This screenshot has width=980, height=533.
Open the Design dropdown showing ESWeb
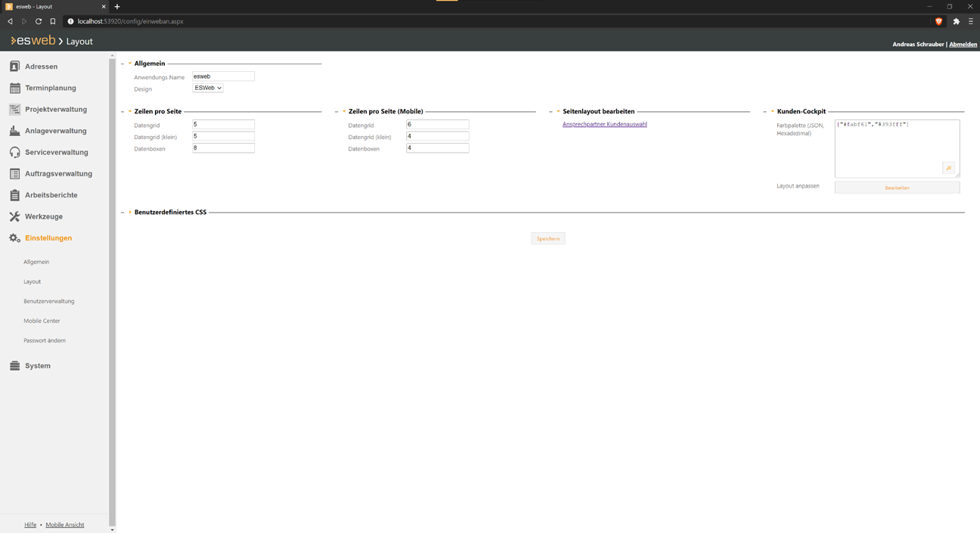coord(208,88)
